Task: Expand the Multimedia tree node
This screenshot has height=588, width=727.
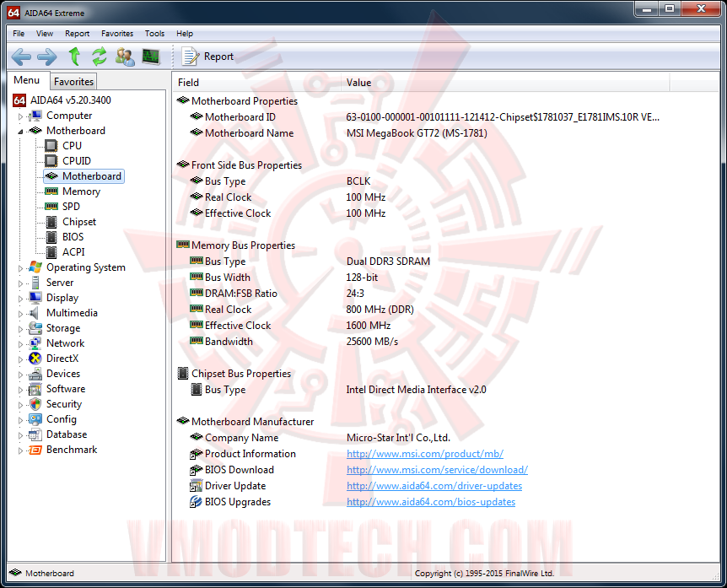Action: click(20, 314)
